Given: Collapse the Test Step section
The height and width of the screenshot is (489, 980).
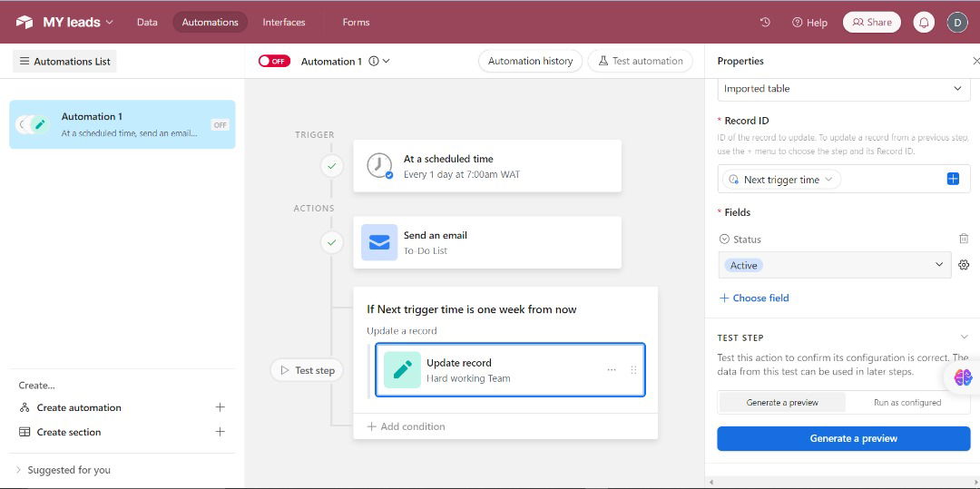Looking at the screenshot, I should point(964,337).
